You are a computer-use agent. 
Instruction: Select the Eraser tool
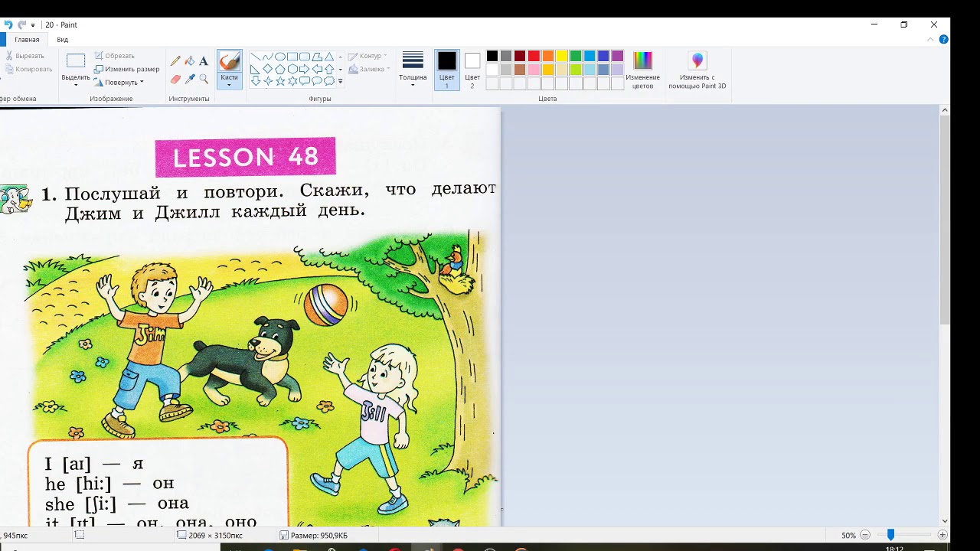(x=175, y=79)
